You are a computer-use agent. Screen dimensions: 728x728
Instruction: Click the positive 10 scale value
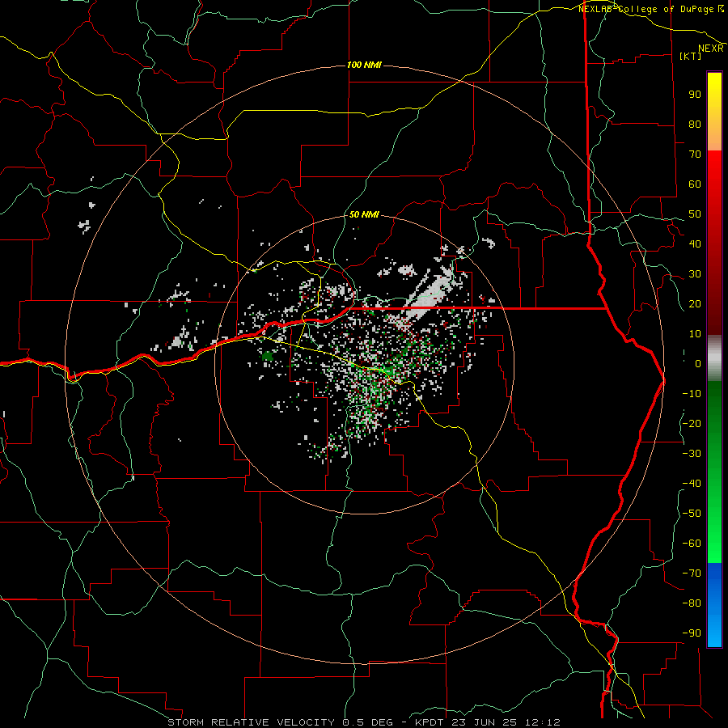pos(695,334)
